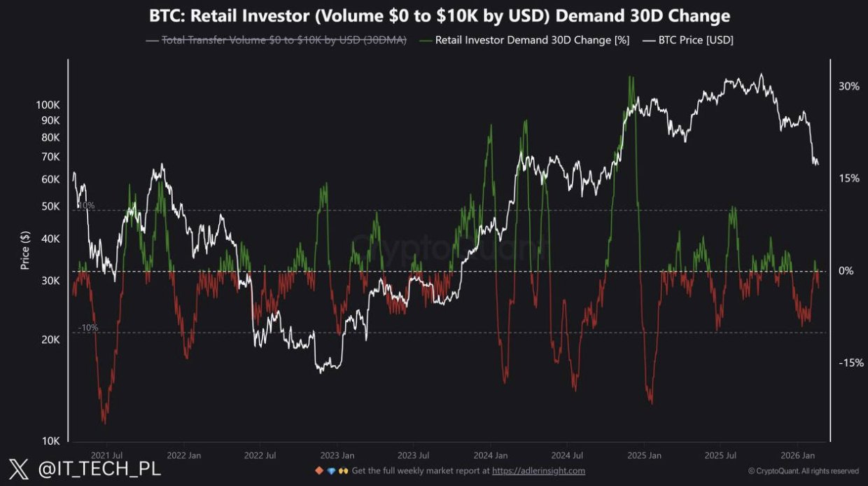The image size is (868, 486).
Task: Click the raised hands emoji in footer
Action: 343,471
